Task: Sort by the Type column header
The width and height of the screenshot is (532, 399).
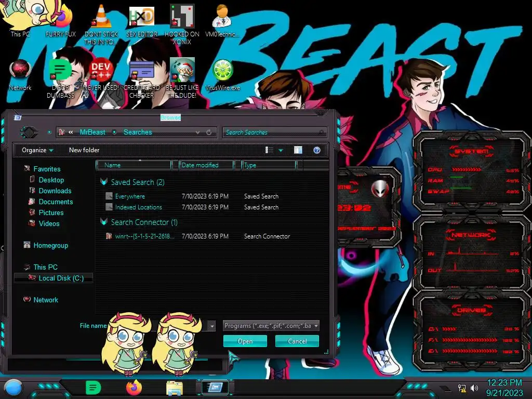Action: [269, 165]
